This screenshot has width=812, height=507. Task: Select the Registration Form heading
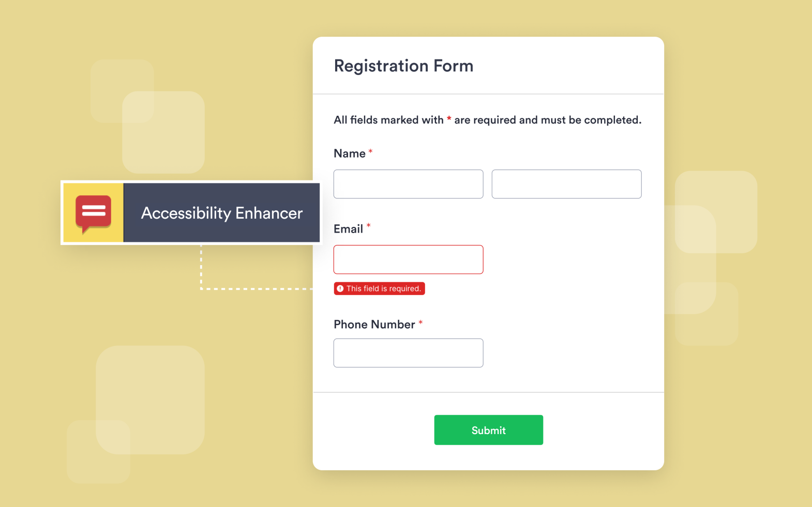pos(403,66)
